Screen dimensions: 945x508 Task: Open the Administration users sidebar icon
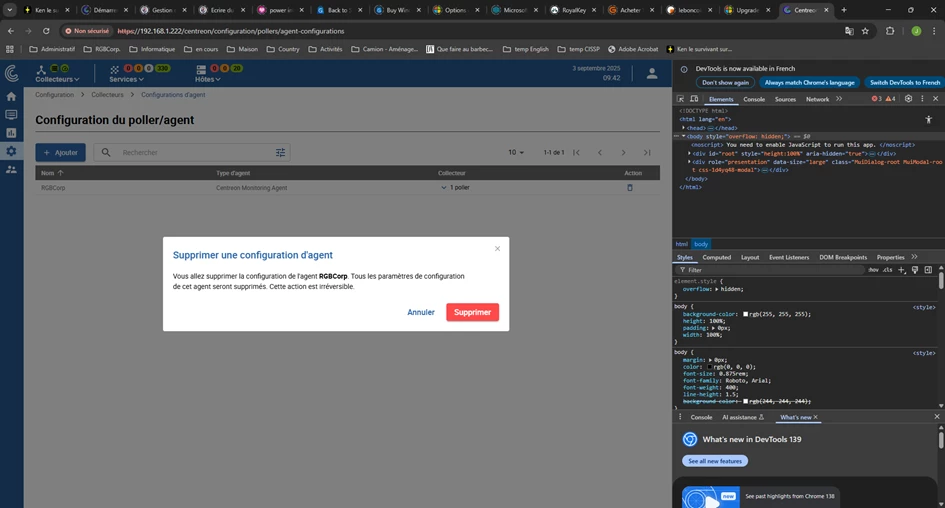(11, 170)
